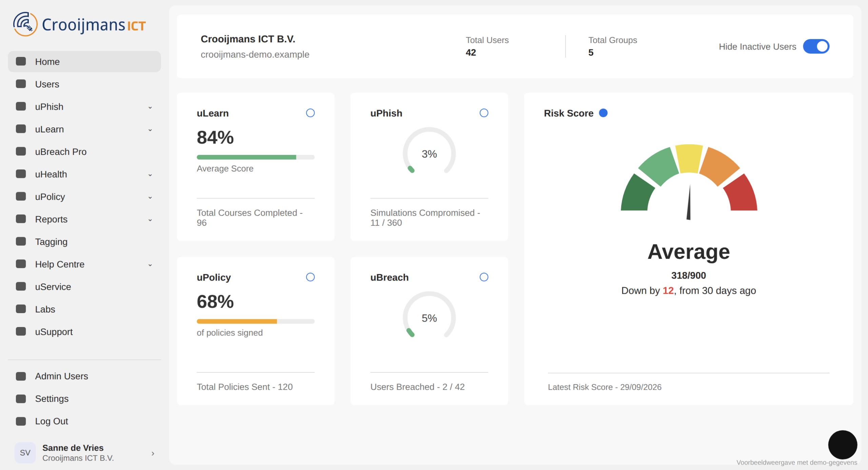Select the Risk Score radio dot
Image resolution: width=868 pixels, height=470 pixels.
(603, 113)
